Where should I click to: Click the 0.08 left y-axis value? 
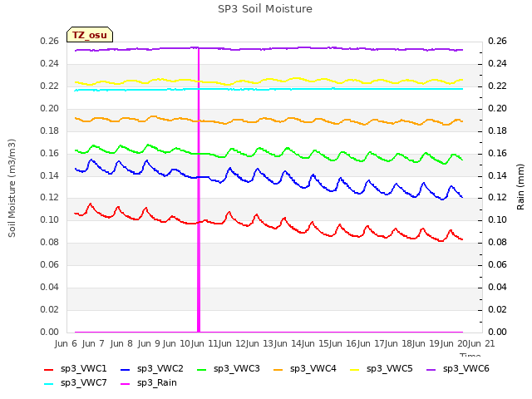(49, 242)
